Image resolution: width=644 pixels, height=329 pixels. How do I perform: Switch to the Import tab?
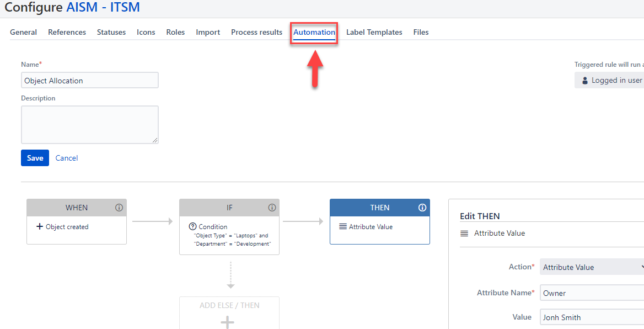[208, 32]
